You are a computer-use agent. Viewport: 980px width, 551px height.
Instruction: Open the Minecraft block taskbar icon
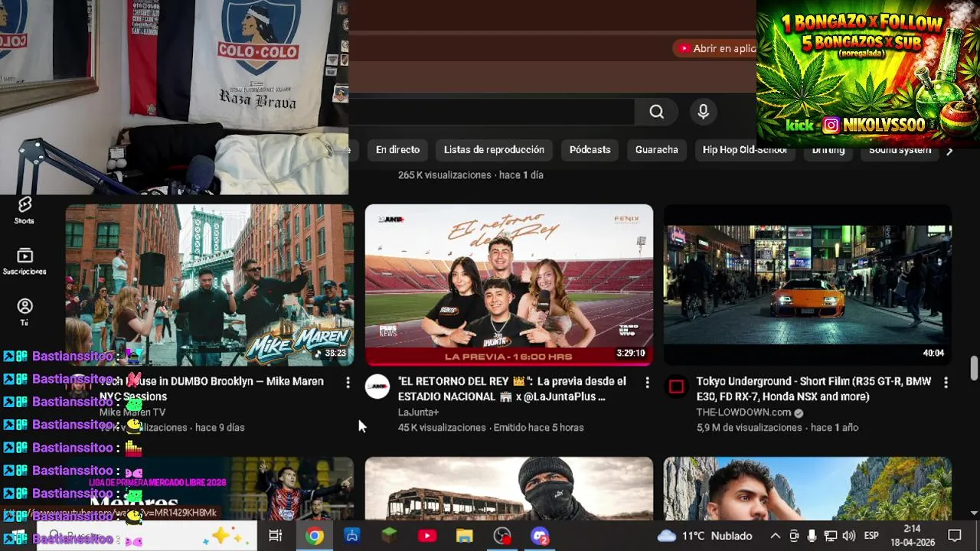[390, 536]
